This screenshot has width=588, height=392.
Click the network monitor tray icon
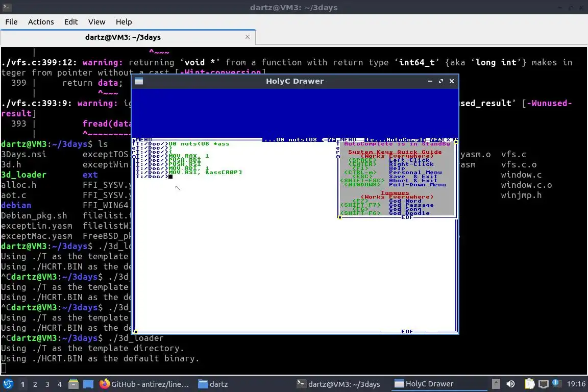point(544,384)
